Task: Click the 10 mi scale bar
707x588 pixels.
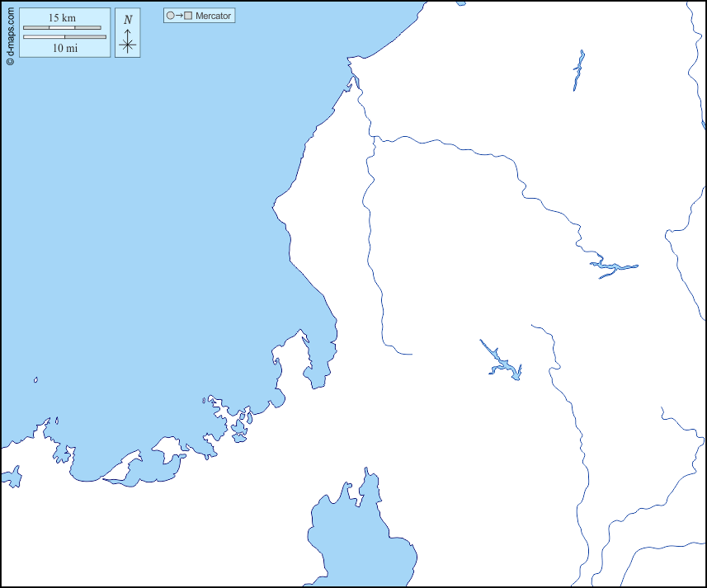Action: click(x=65, y=37)
